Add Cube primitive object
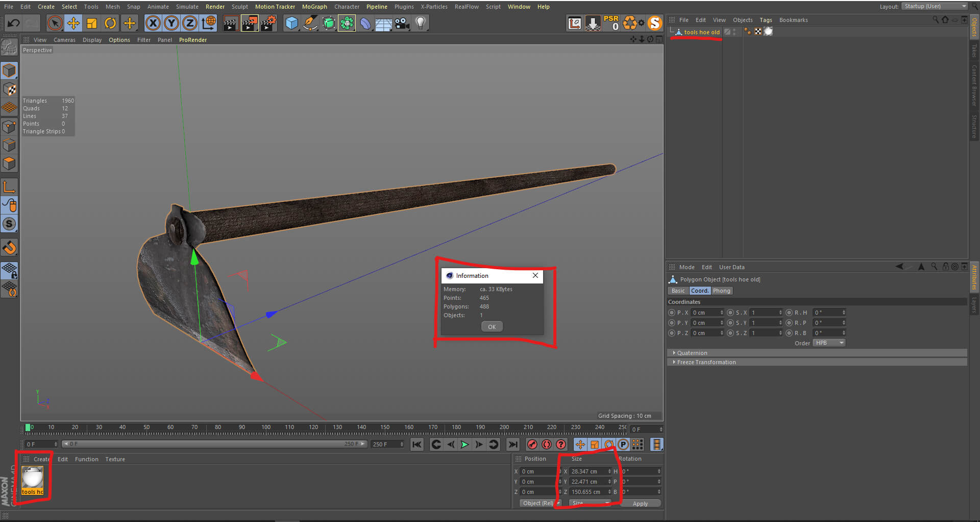Viewport: 980px width, 522px height. click(x=291, y=23)
